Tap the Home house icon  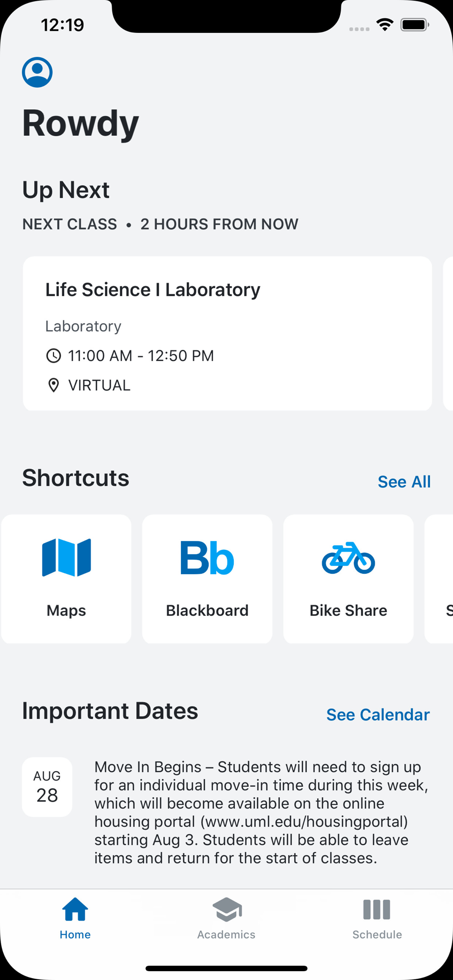click(75, 909)
